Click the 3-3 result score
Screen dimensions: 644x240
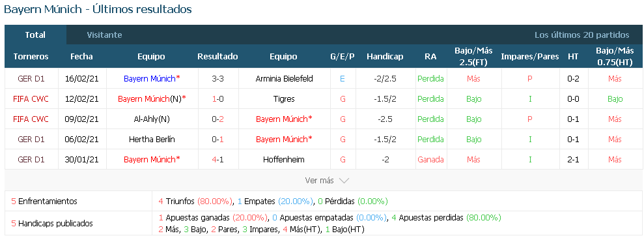[x=217, y=79]
